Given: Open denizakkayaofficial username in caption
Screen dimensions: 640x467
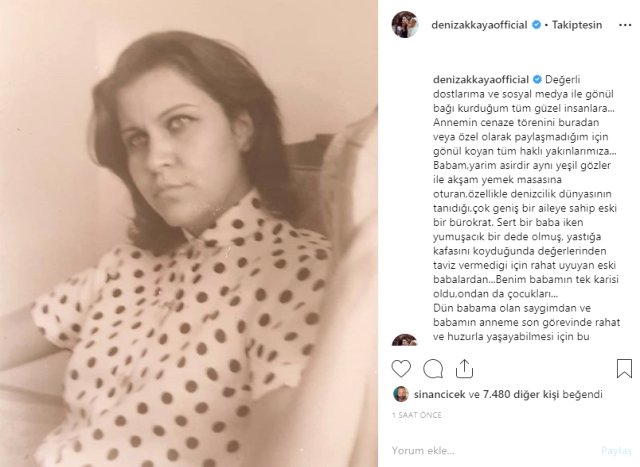Looking at the screenshot, I should coord(481,80).
